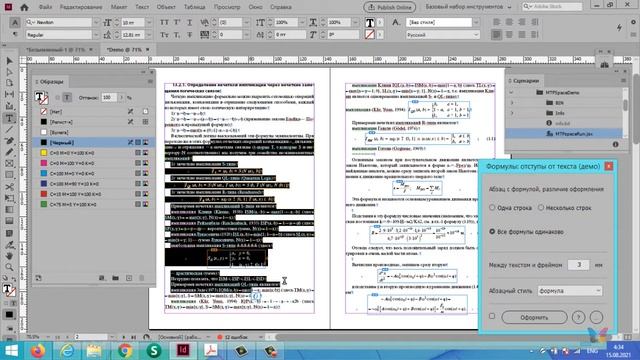Select the Hand tool
This screenshot has height=360, width=640.
9,256
